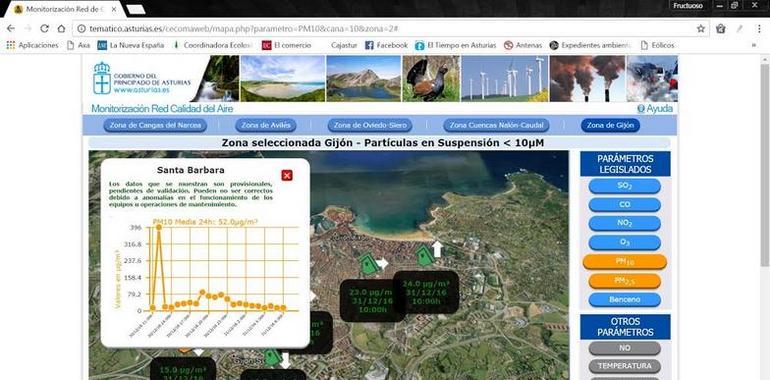Open the Axa bookmark
The width and height of the screenshot is (770, 380).
(78, 45)
